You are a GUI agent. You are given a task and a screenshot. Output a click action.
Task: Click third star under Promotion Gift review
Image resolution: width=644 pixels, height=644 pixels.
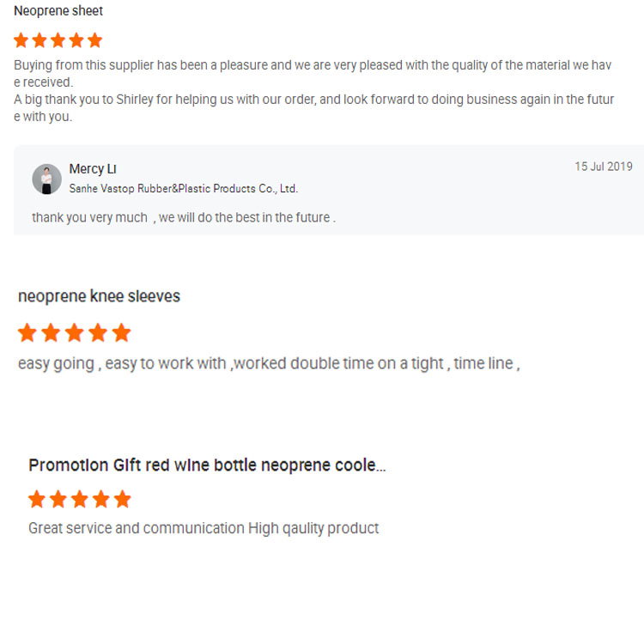coord(80,499)
